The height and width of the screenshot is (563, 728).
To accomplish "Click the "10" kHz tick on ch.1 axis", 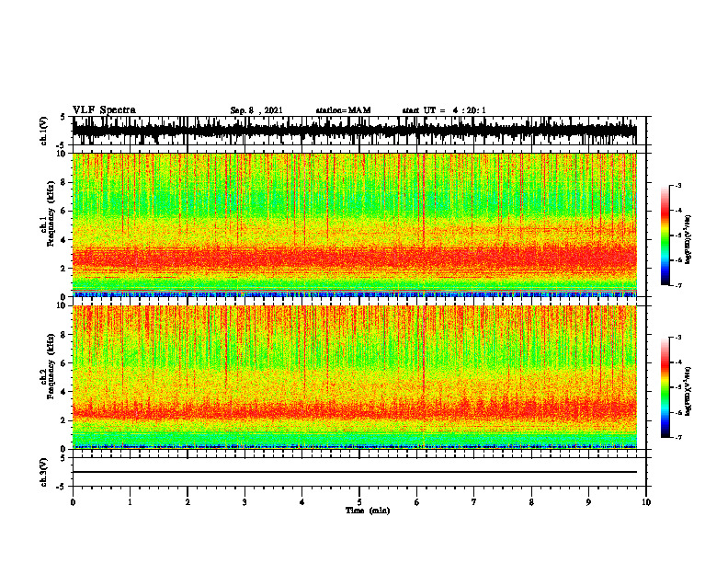I will point(61,154).
